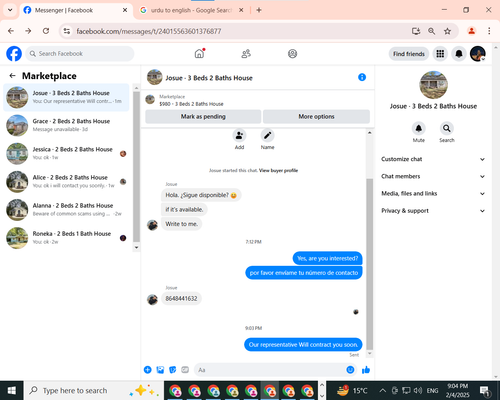Show hidden tray icons chevron
Viewport: 500px width, 400px height.
[383, 390]
